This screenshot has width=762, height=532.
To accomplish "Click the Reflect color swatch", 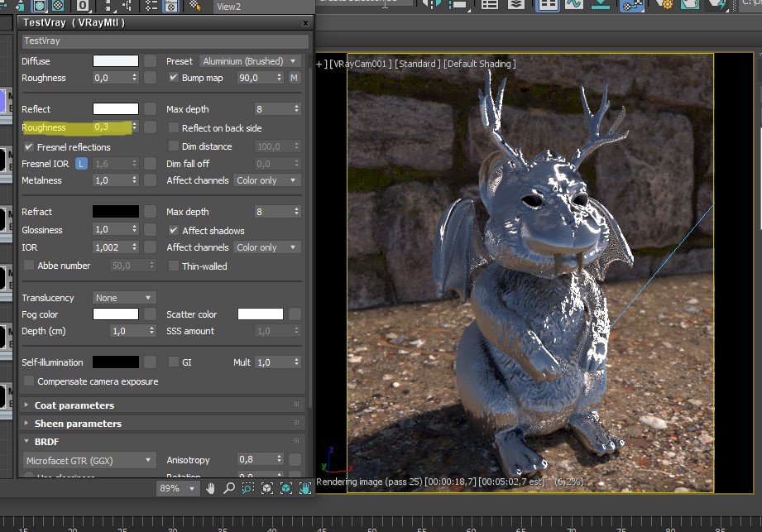I will click(116, 109).
